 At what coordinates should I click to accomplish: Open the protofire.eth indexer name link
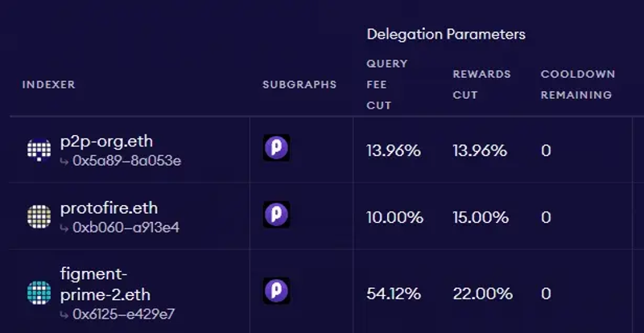pos(109,208)
